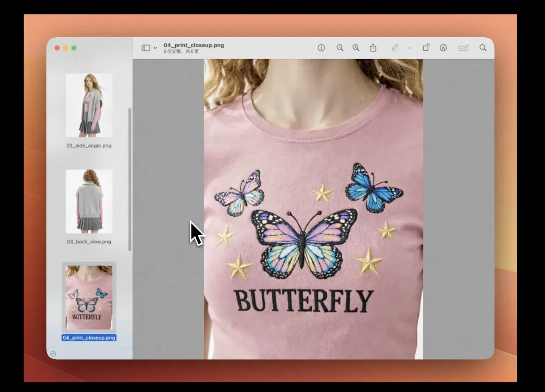Click the 03_back_view.png file name
This screenshot has height=392, width=545.
pyautogui.click(x=89, y=242)
